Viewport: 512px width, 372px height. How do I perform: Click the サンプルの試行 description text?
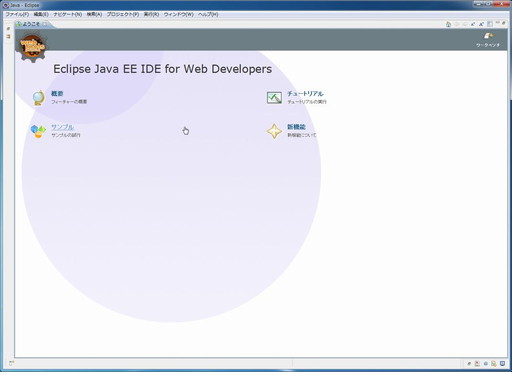(66, 135)
